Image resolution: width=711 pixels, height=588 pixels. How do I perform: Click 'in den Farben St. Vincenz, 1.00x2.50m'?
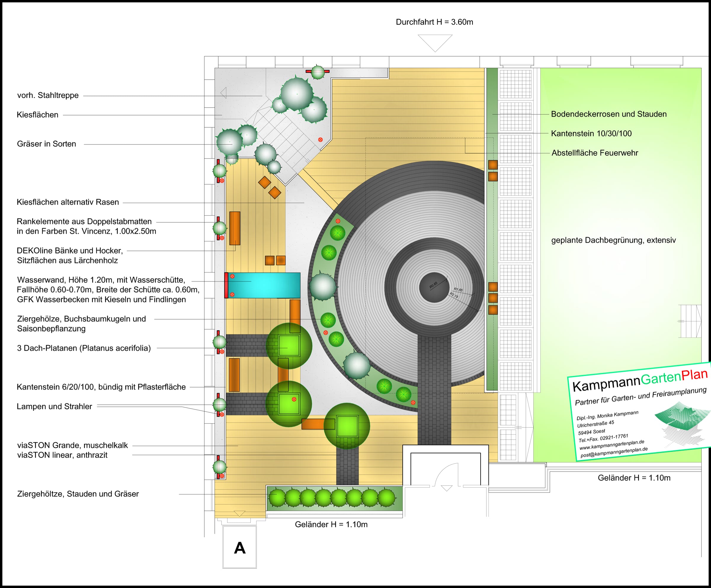pos(86,231)
